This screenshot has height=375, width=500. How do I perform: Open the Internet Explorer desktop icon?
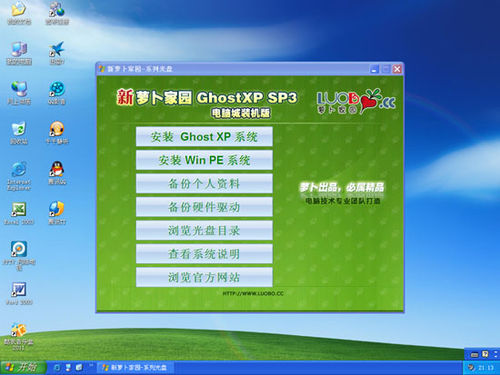point(19,176)
